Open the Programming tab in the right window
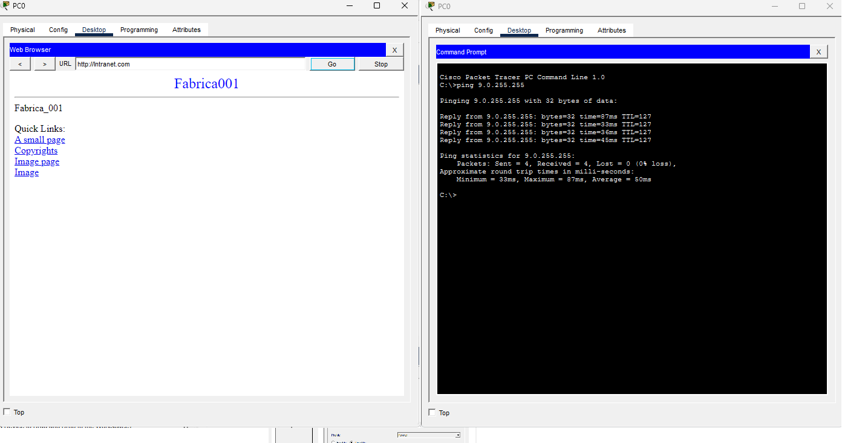The height and width of the screenshot is (443, 868). [564, 30]
